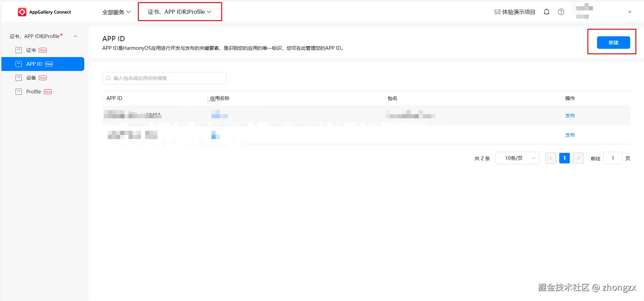Image resolution: width=644 pixels, height=301 pixels.
Task: Click 发布 in the first row
Action: point(570,116)
